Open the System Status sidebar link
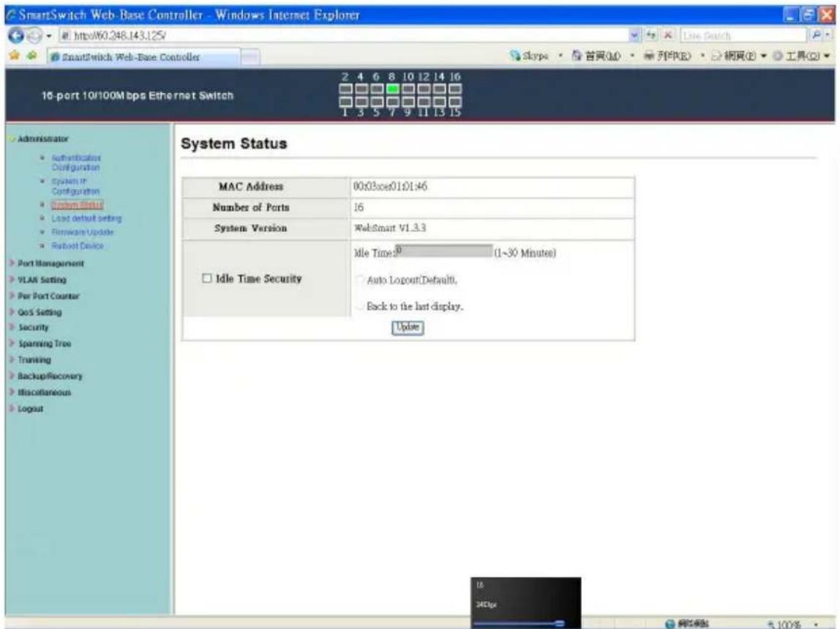 tap(77, 205)
